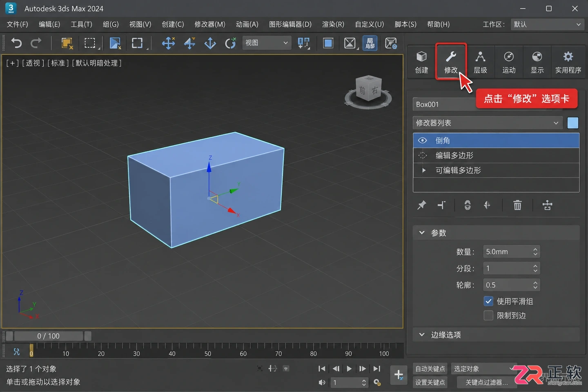Viewport: 588px width, 392px height.
Task: Activate the Select and Move tool
Action: pyautogui.click(x=168, y=43)
